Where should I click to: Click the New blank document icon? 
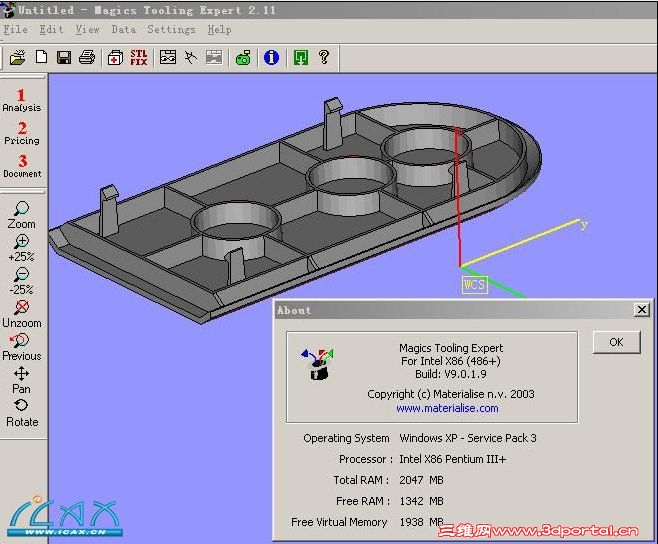(41, 57)
